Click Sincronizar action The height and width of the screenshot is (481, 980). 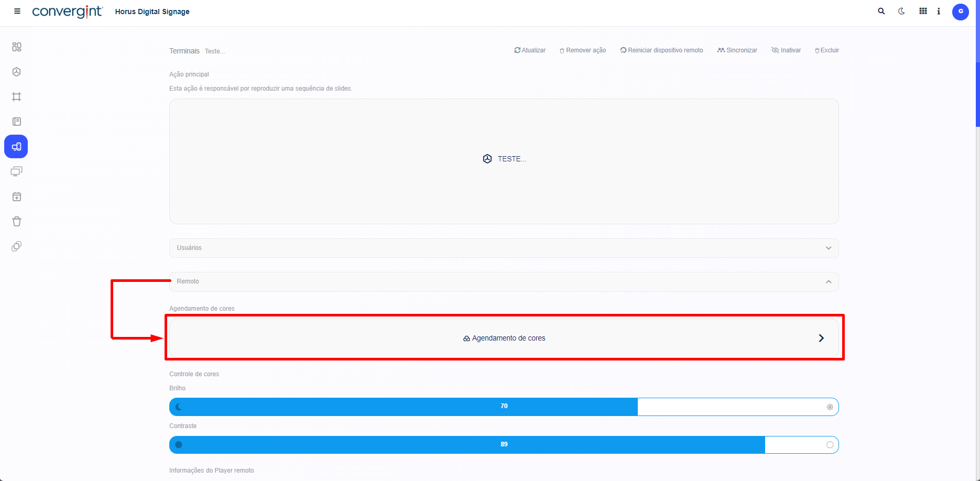pos(737,50)
